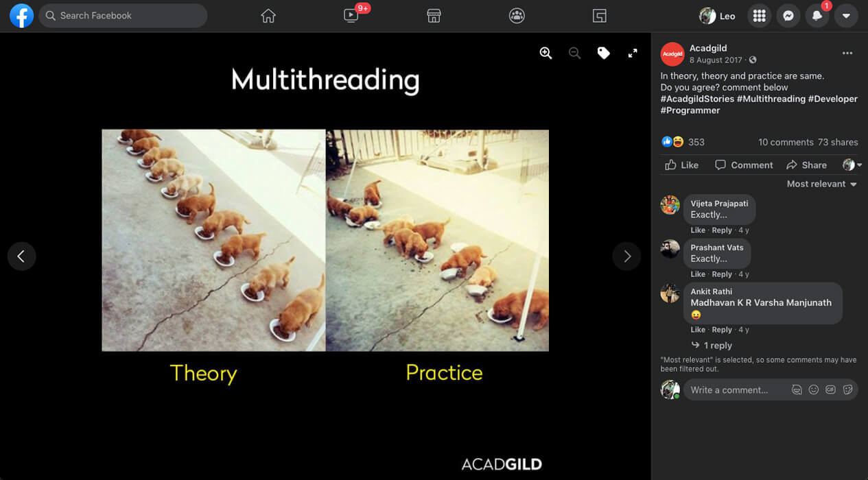Insert an emoji in comment
This screenshot has height=480, width=868.
pyautogui.click(x=813, y=389)
